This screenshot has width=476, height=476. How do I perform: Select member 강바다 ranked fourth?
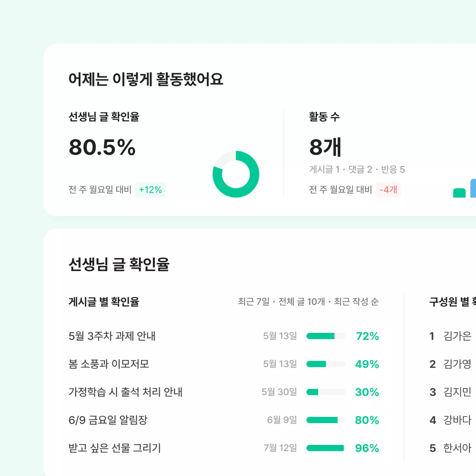457,420
